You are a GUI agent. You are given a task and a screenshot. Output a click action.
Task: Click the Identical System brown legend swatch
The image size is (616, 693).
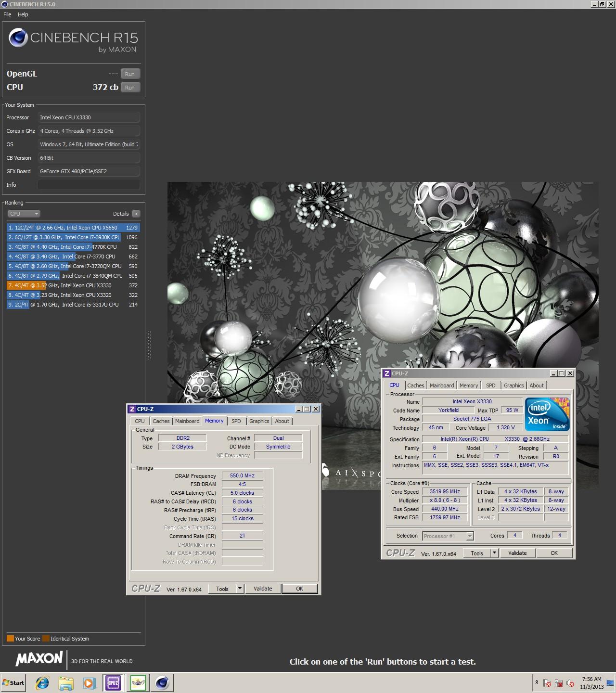pos(46,639)
